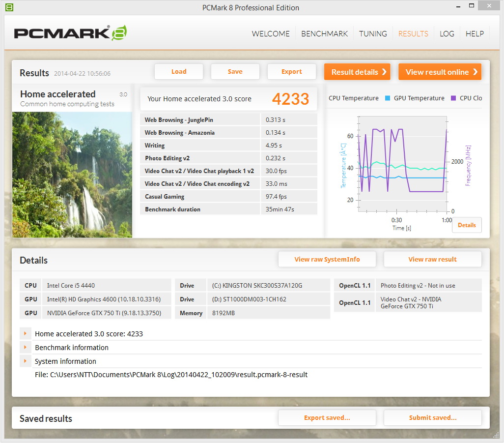
Task: Click the PCMark 8 logo
Action: point(70,33)
